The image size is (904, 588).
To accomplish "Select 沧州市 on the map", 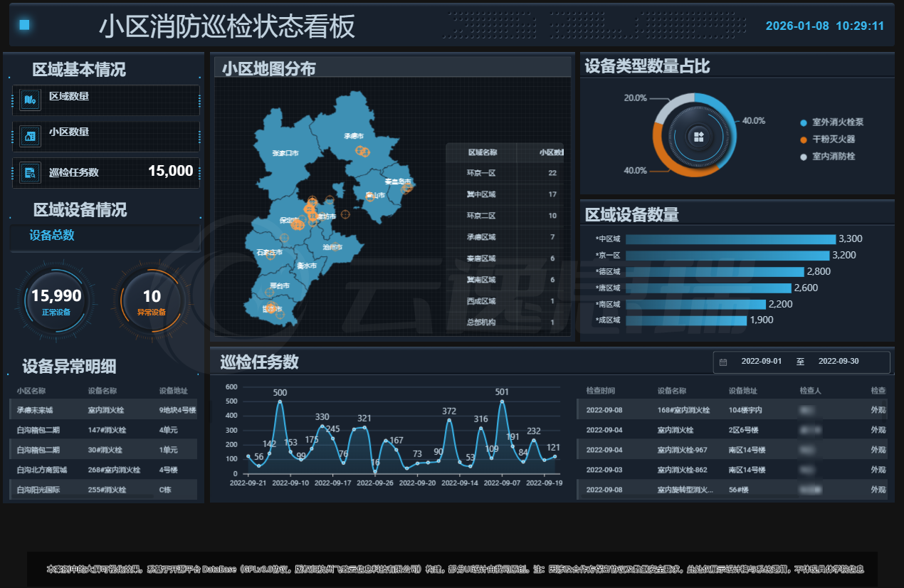I will pos(332,247).
